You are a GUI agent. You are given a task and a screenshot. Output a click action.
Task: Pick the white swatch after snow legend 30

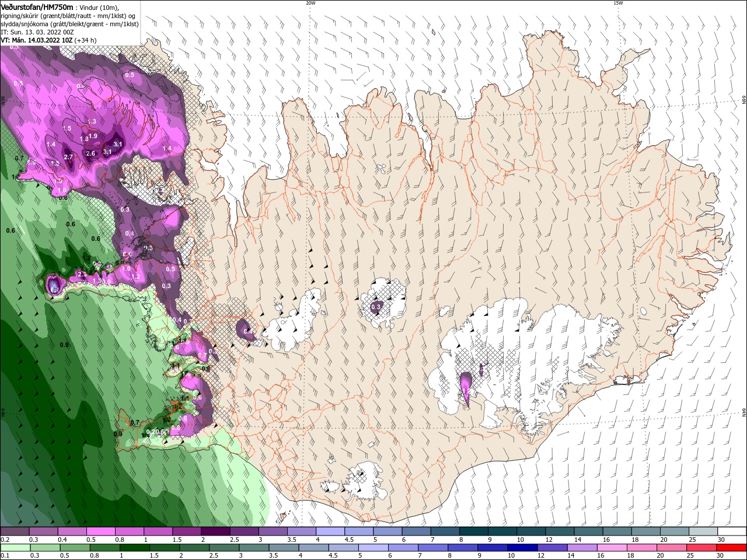coord(732,531)
